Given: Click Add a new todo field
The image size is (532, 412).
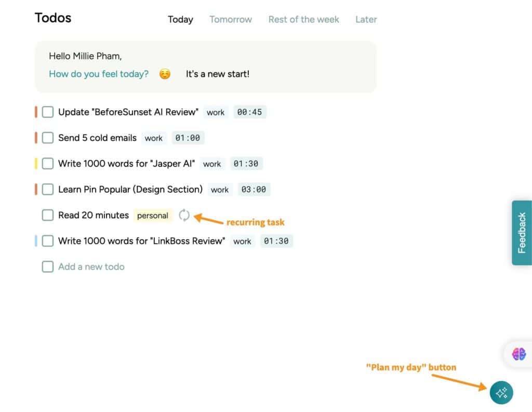Looking at the screenshot, I should click(x=91, y=267).
